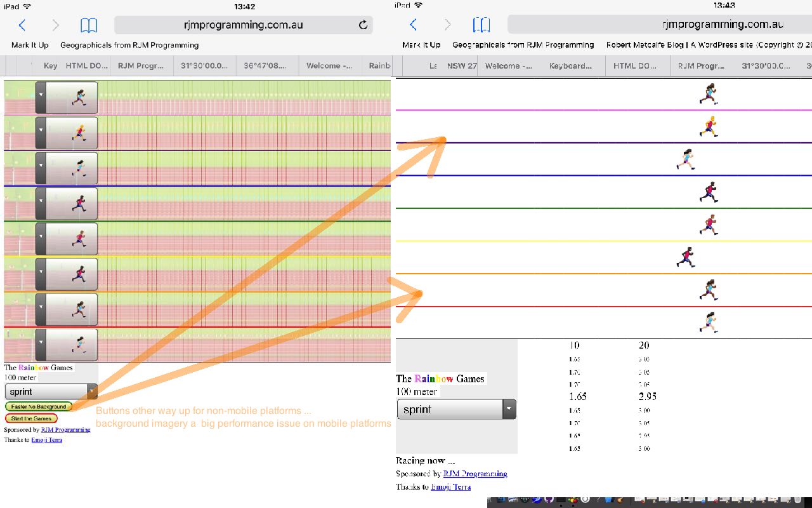
Task: Click the runner above the yellow lane line, right window
Action: 709,225
